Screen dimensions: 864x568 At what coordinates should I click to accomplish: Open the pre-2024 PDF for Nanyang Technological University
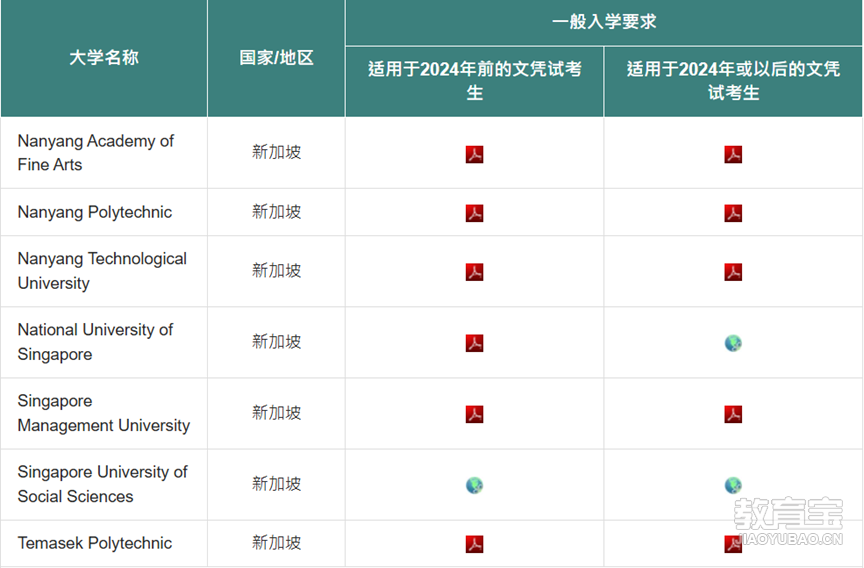(x=474, y=272)
